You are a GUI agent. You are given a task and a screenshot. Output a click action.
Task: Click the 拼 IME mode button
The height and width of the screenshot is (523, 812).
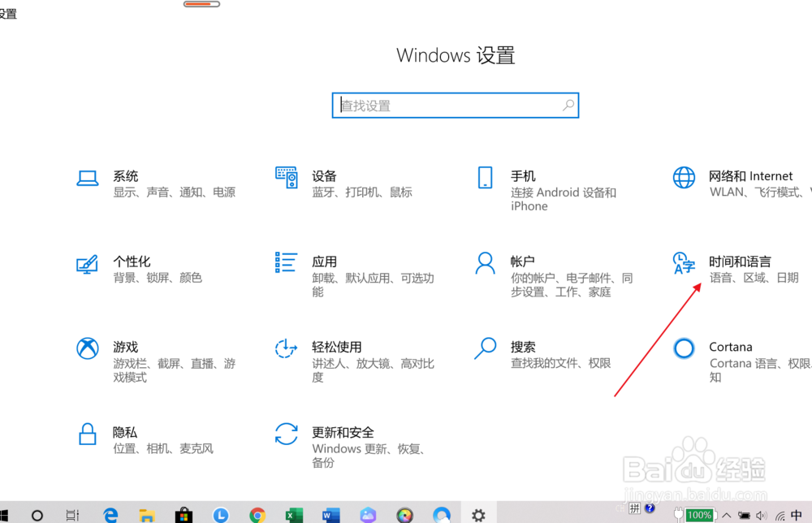pos(635,508)
